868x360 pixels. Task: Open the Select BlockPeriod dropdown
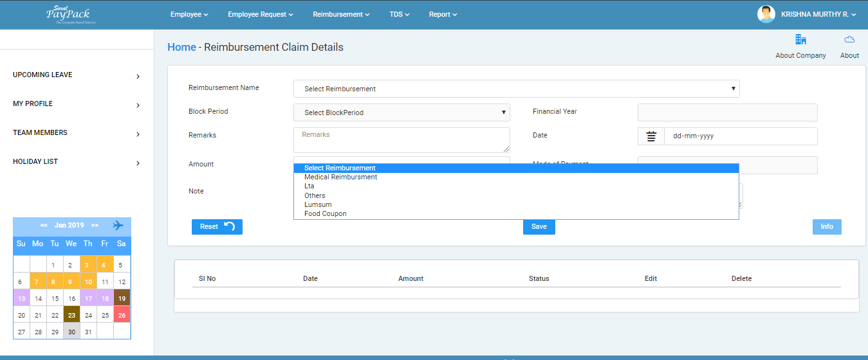pyautogui.click(x=402, y=113)
